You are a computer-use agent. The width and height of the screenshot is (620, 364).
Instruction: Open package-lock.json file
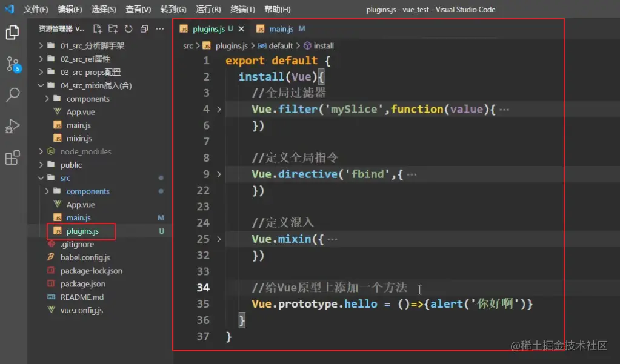tap(92, 271)
